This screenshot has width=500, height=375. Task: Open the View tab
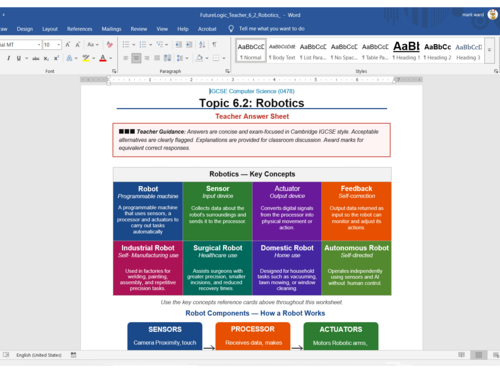click(x=162, y=29)
